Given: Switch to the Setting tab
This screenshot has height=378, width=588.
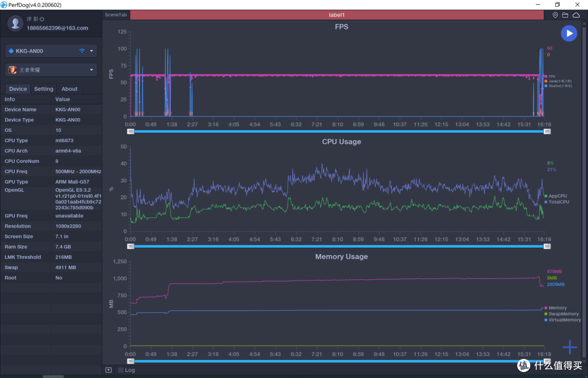Looking at the screenshot, I should click(44, 89).
